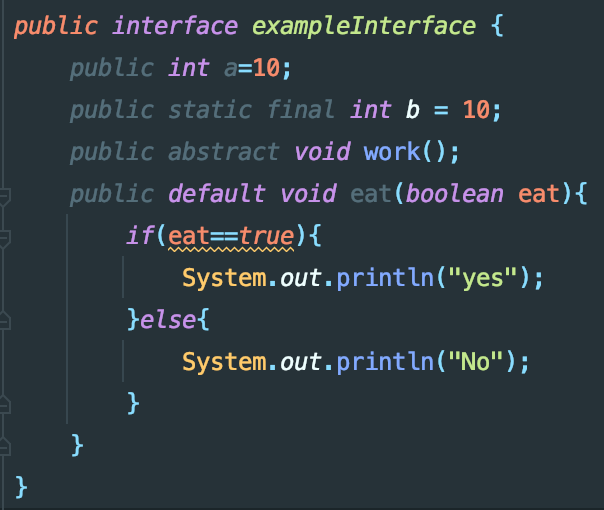
Task: Click the greyed public on the abstract line
Action: (x=112, y=153)
